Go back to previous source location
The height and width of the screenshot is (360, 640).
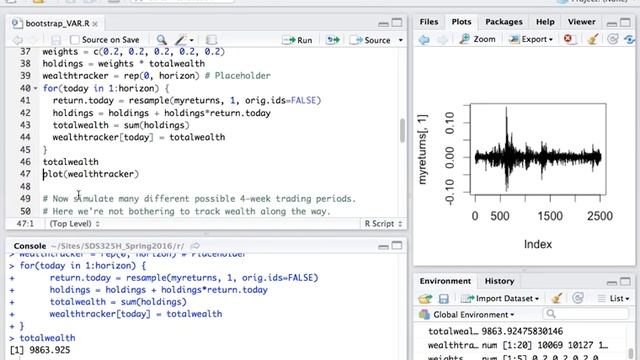[x=18, y=40]
